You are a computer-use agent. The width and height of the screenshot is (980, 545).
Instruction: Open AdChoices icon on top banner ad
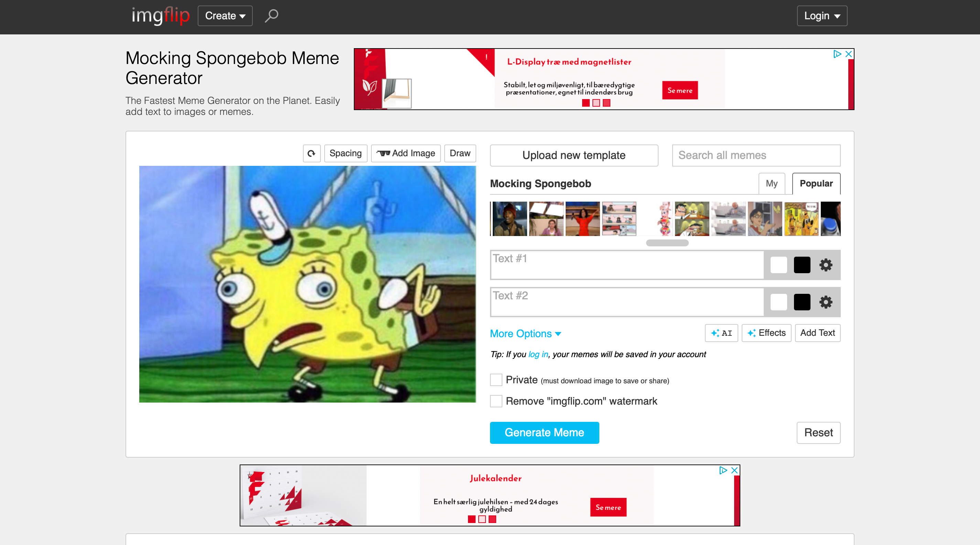coord(837,54)
